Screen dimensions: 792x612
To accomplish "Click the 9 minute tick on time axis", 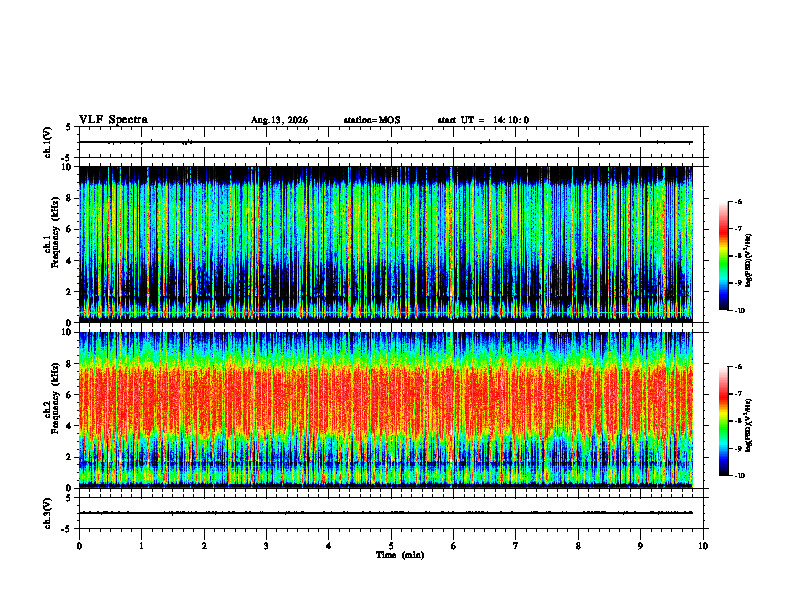I will (x=640, y=546).
